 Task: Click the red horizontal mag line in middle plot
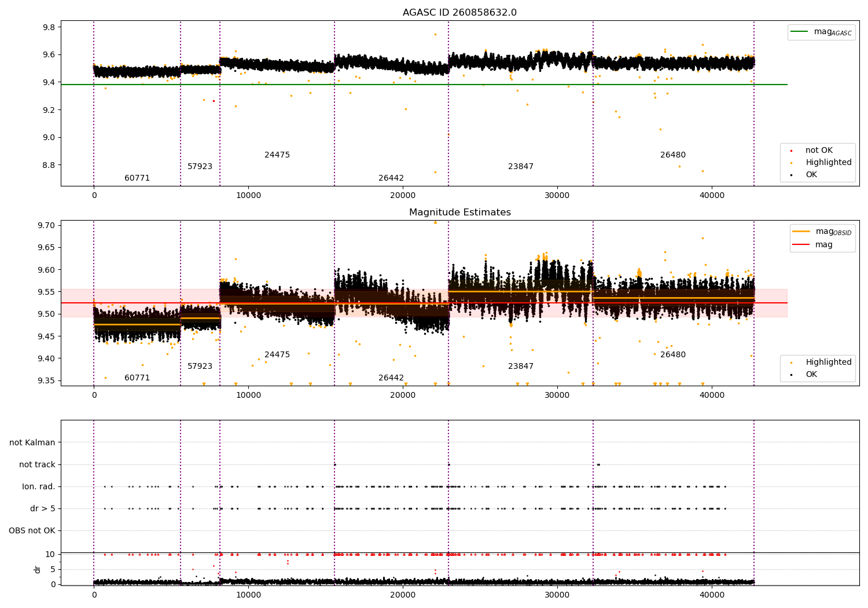424,303
